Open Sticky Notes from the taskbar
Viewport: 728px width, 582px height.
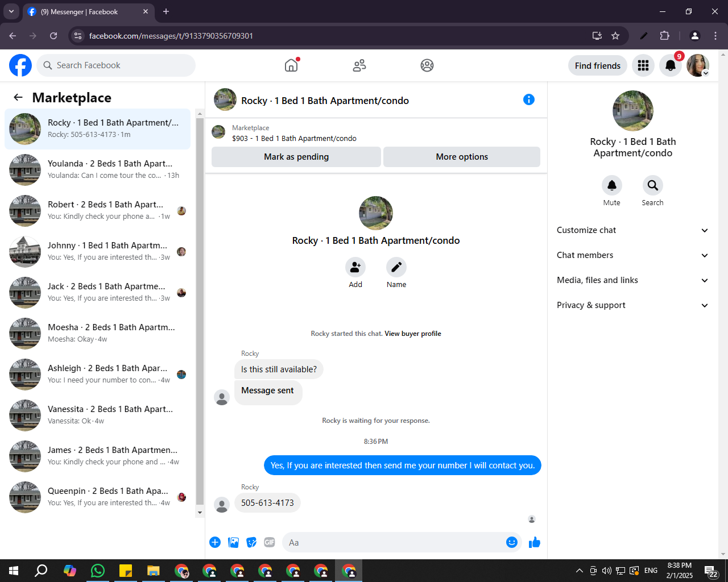tap(126, 571)
